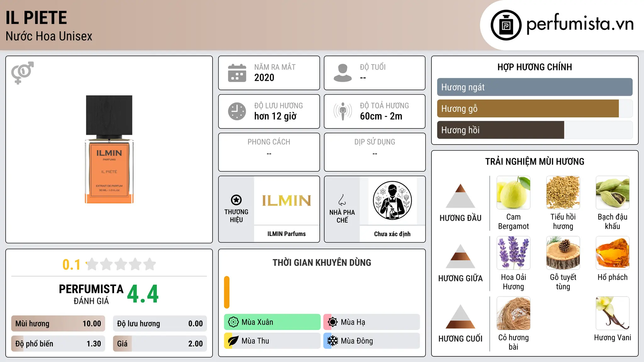Select the Mùa Thu season pill
644x362 pixels.
pos(272,341)
